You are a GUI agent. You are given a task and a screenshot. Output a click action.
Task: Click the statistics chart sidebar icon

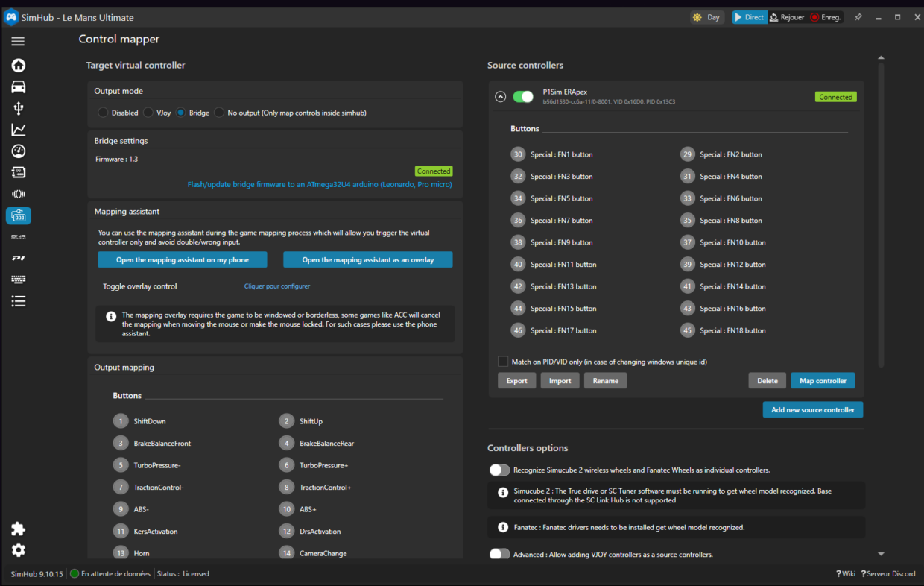(18, 129)
